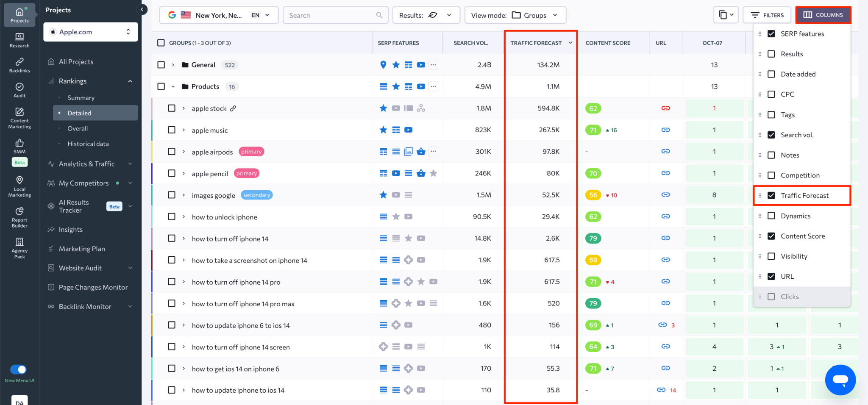Image resolution: width=868 pixels, height=405 pixels.
Task: Toggle the New Menu UI switch
Action: (18, 369)
